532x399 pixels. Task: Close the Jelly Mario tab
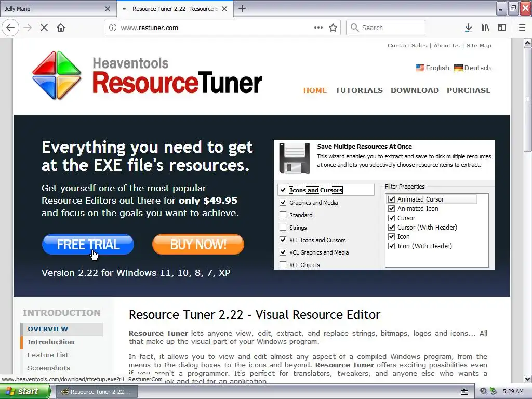coord(108,9)
